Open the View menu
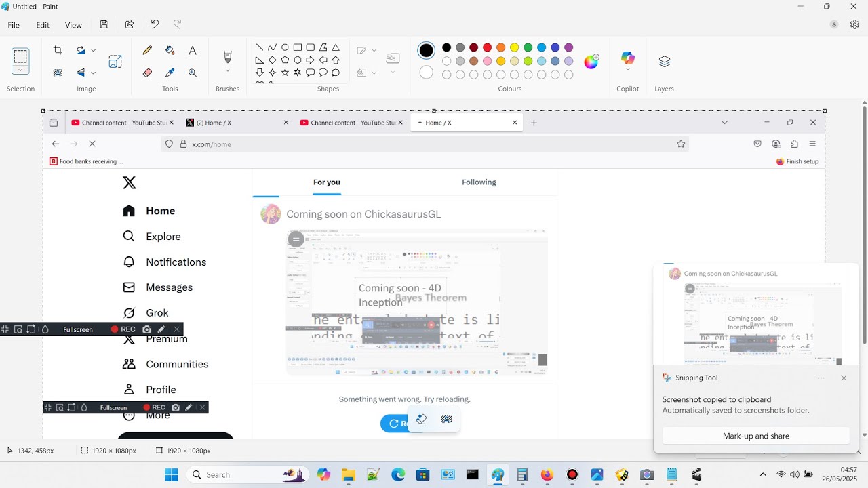The image size is (868, 488). click(x=73, y=25)
